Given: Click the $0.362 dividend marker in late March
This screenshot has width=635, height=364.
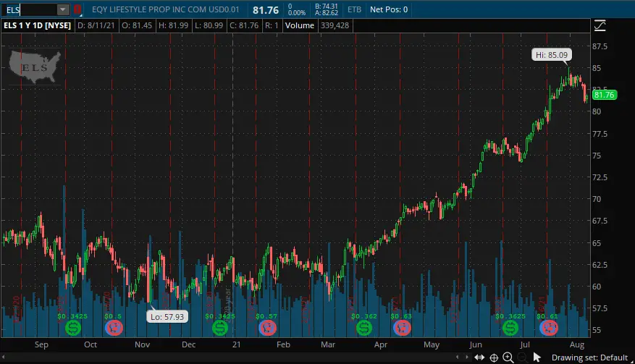Looking at the screenshot, I should (364, 328).
